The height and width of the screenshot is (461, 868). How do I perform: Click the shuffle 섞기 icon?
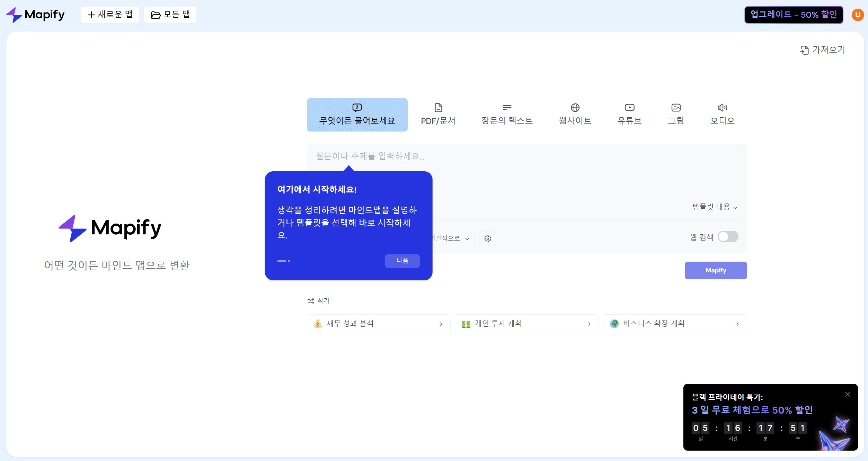pos(311,301)
